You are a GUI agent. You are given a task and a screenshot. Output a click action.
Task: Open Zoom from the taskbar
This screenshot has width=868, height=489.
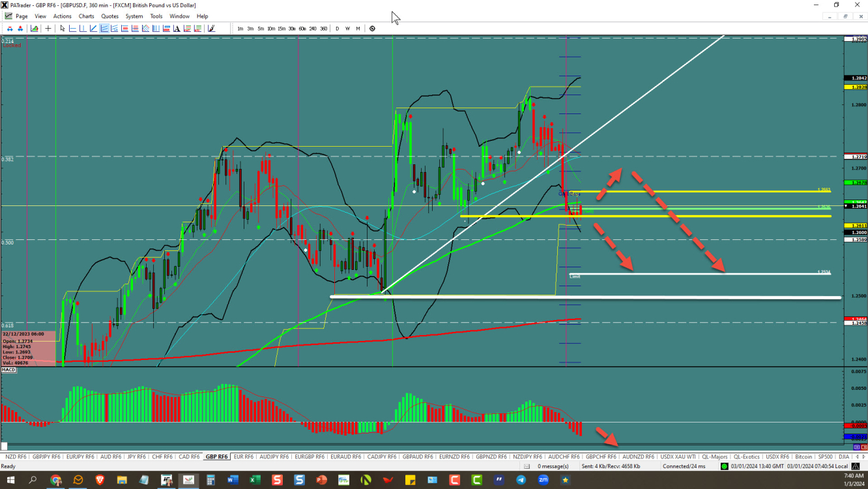543,480
